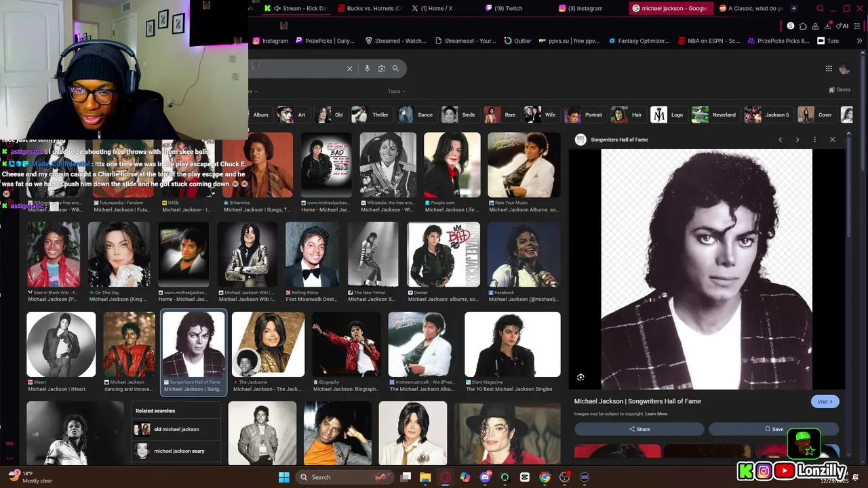Open CapCut from the taskbar

(525, 477)
